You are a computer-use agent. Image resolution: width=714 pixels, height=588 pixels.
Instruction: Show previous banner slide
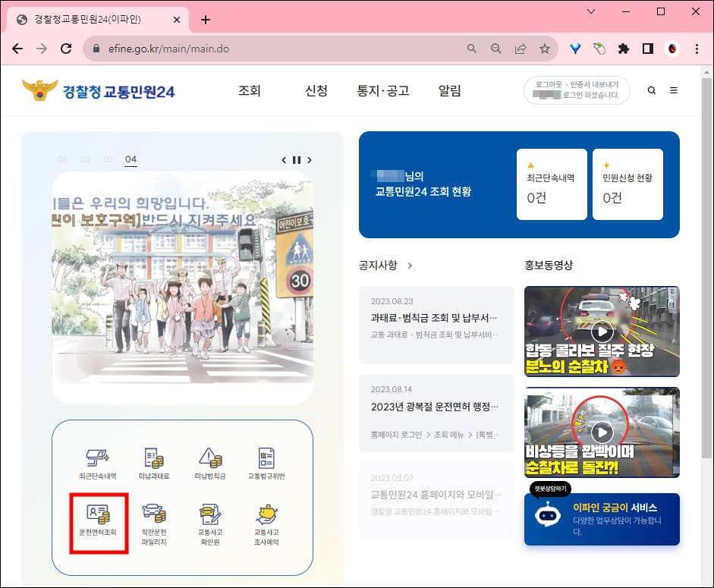point(284,160)
